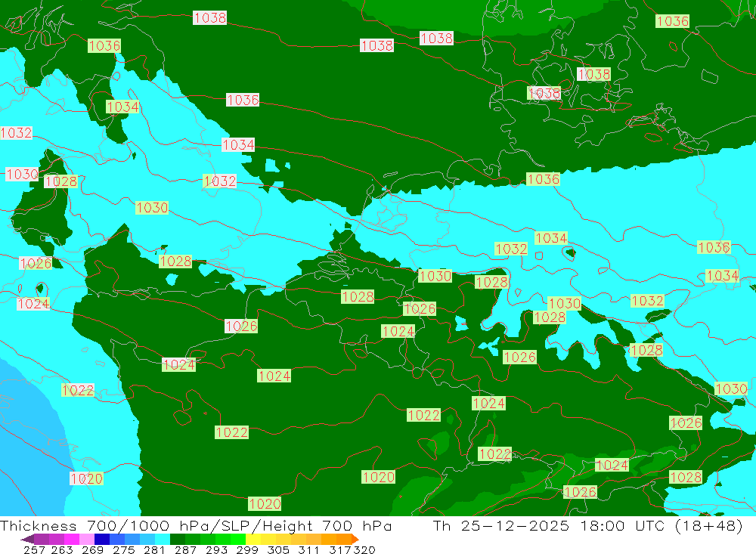Pick the bright magenta legend swatch
This screenshot has height=554, width=756.
[72, 539]
